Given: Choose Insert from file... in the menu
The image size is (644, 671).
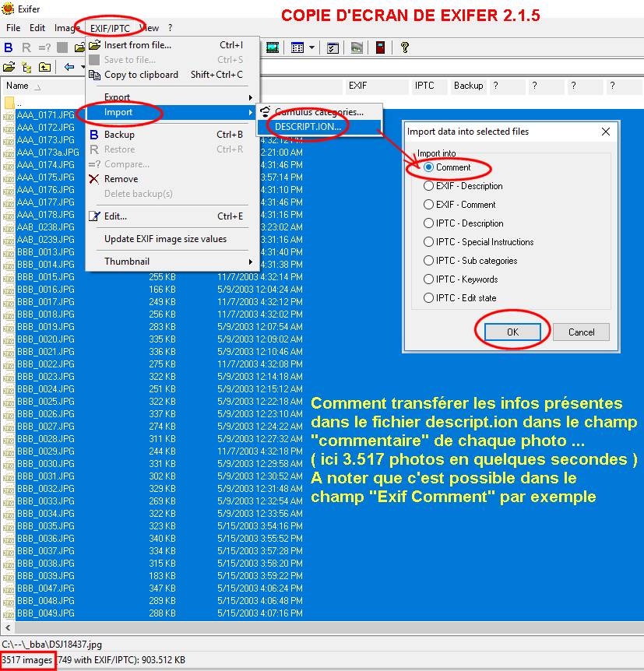Looking at the screenshot, I should 172,45.
